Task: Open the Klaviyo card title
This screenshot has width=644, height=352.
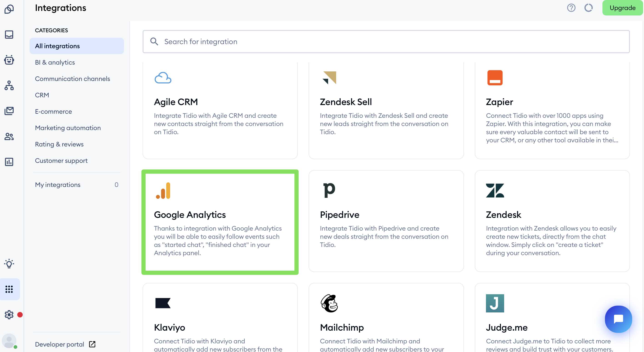Action: tap(169, 327)
